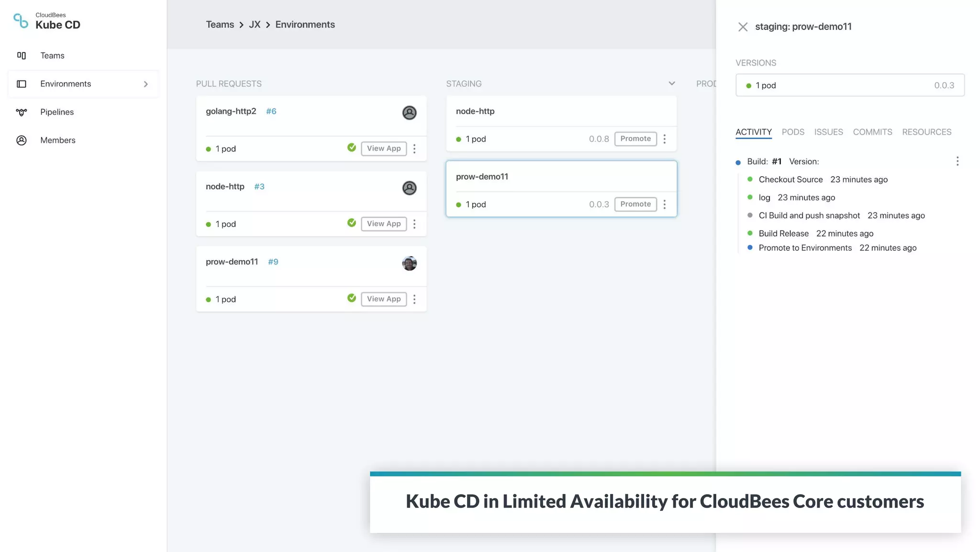Viewport: 980px width, 552px height.
Task: Open more options for node-http #3 card
Action: coord(414,224)
